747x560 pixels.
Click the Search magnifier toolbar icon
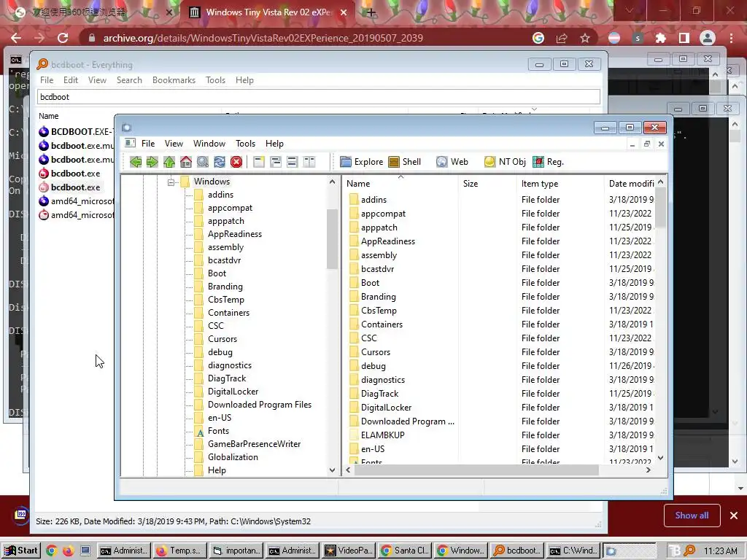203,162
